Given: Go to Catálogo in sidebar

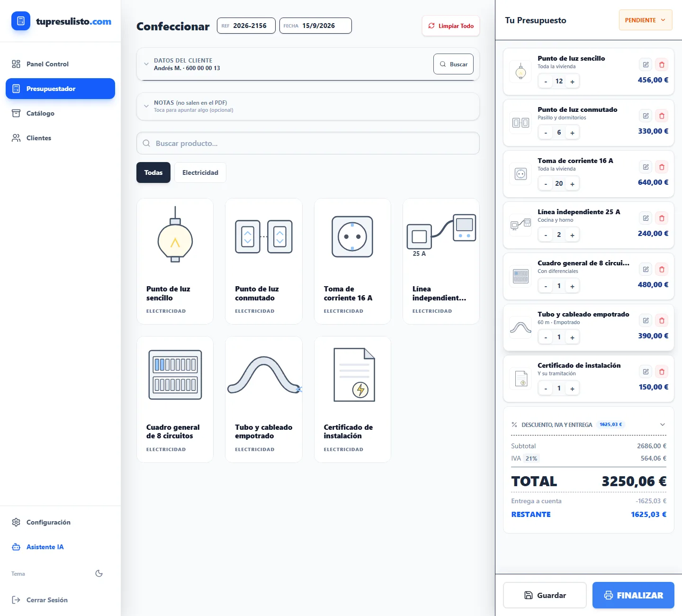Looking at the screenshot, I should coord(60,113).
